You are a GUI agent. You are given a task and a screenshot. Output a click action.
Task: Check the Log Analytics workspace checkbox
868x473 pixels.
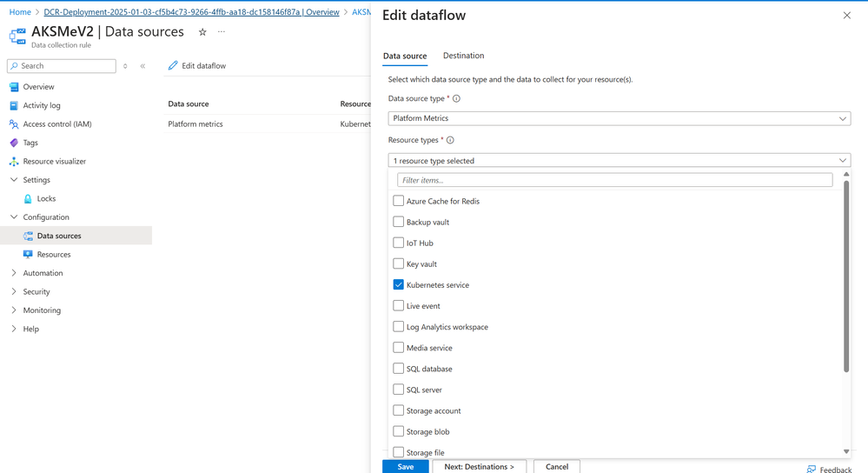398,327
